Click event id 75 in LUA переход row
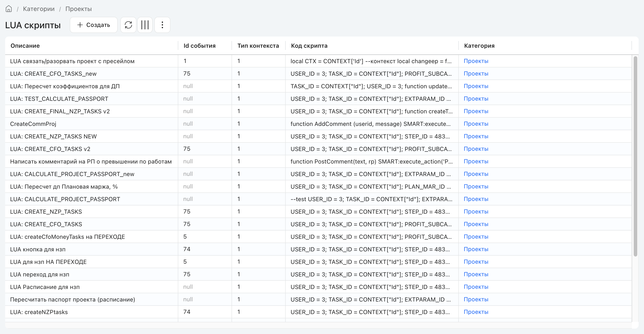 pyautogui.click(x=187, y=274)
